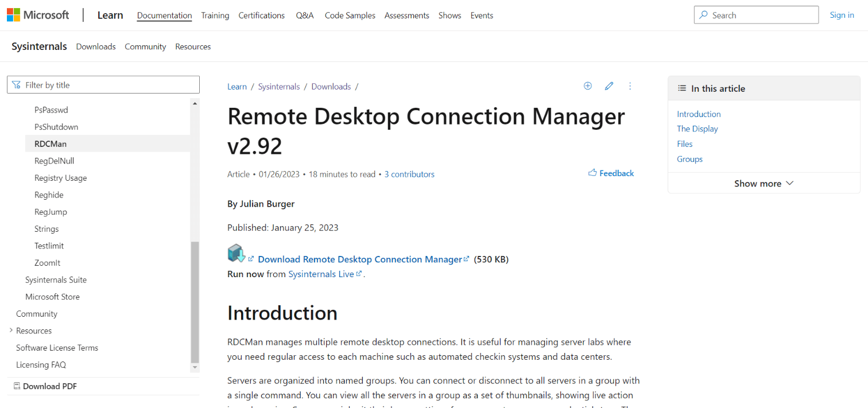Open the search magnifier icon
The height and width of the screenshot is (408, 868).
pos(704,14)
